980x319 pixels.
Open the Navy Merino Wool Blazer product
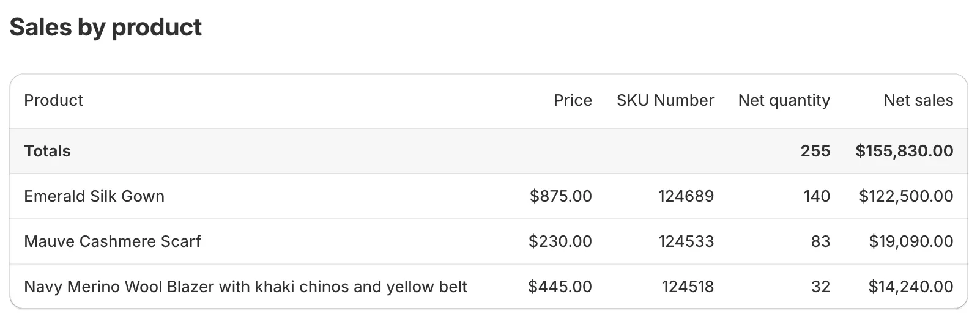tap(245, 287)
